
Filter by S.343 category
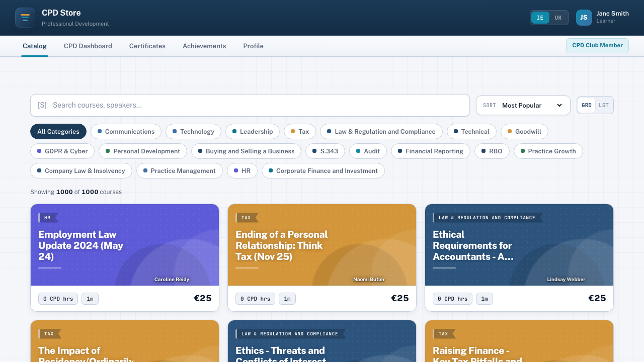coord(326,151)
